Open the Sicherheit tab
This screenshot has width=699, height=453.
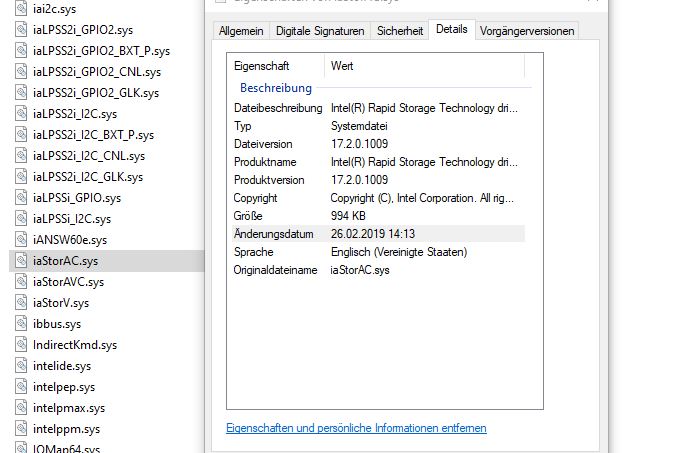pos(399,31)
